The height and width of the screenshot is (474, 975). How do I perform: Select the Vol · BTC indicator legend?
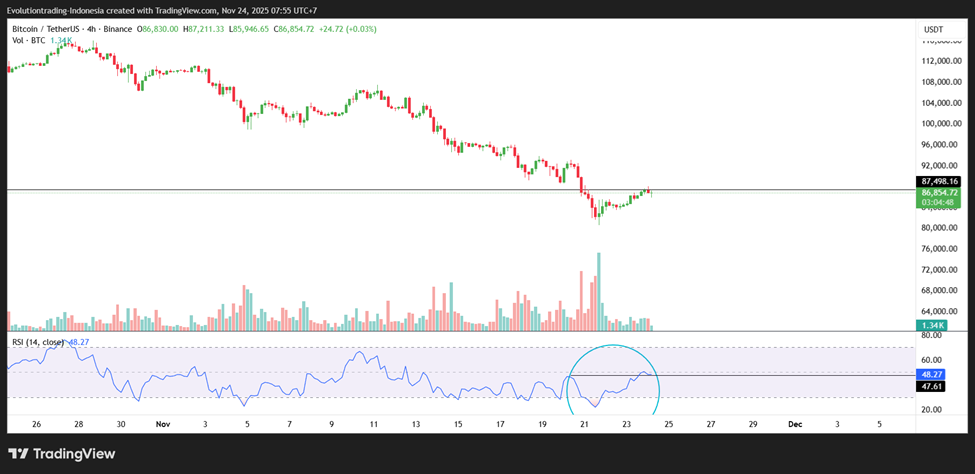[x=28, y=41]
